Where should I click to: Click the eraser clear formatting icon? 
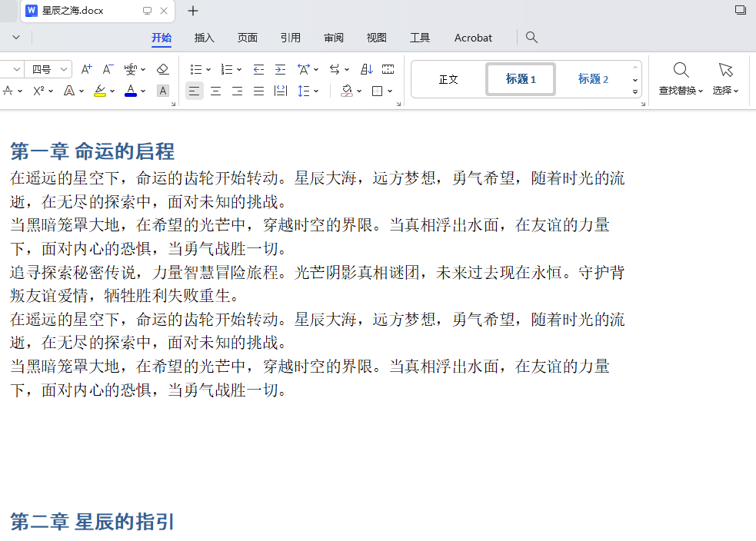point(162,69)
